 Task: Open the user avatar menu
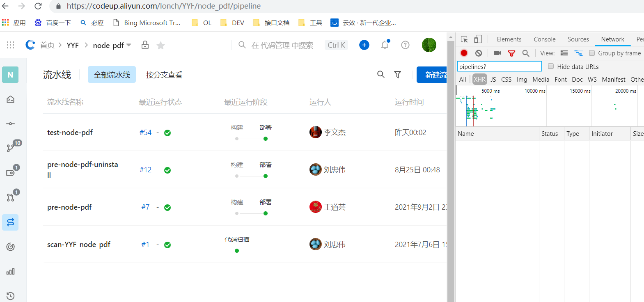point(429,45)
